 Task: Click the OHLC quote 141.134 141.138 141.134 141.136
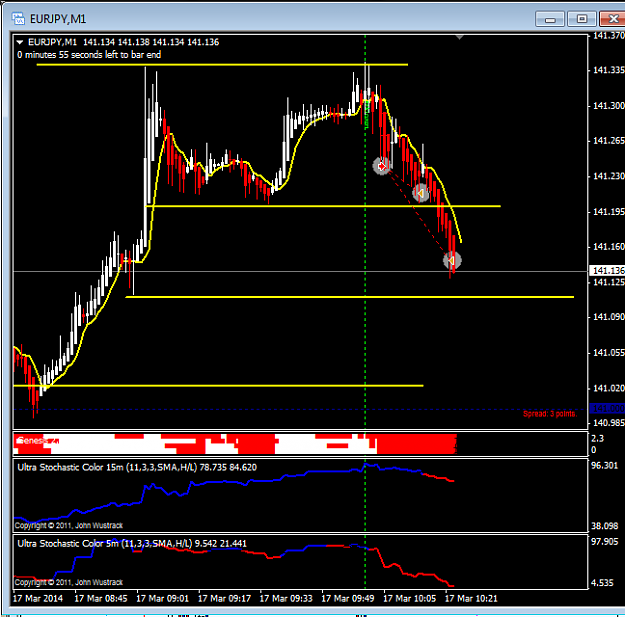151,42
